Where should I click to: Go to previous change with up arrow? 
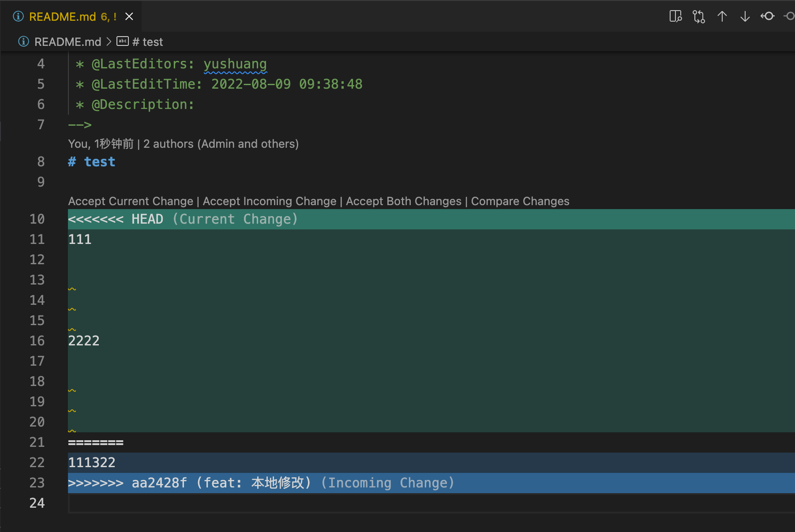coord(722,16)
